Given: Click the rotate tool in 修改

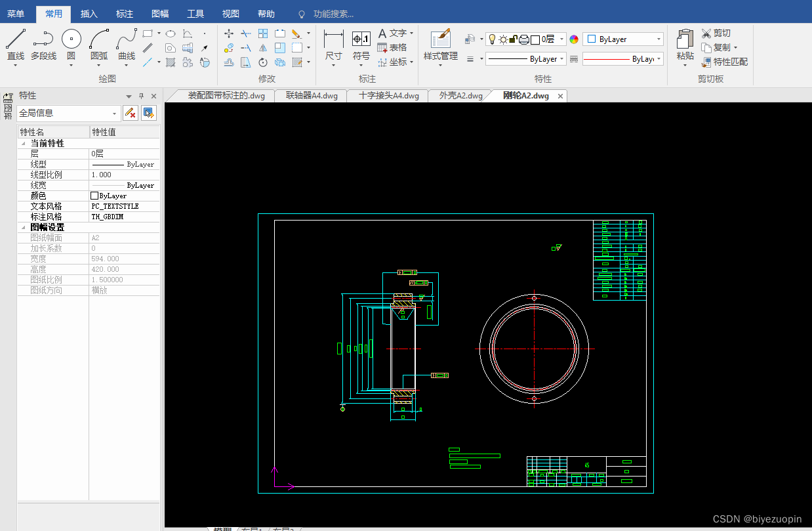Looking at the screenshot, I should [263, 62].
